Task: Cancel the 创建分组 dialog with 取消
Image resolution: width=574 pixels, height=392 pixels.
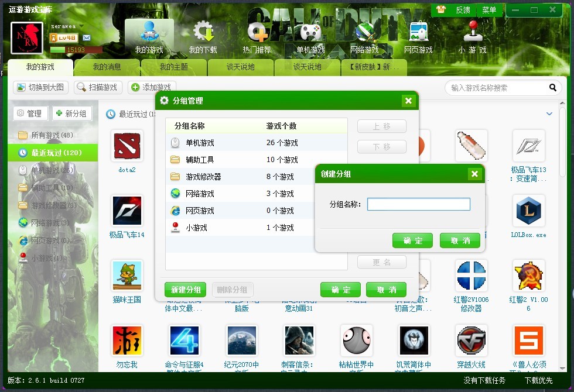Action: 460,240
